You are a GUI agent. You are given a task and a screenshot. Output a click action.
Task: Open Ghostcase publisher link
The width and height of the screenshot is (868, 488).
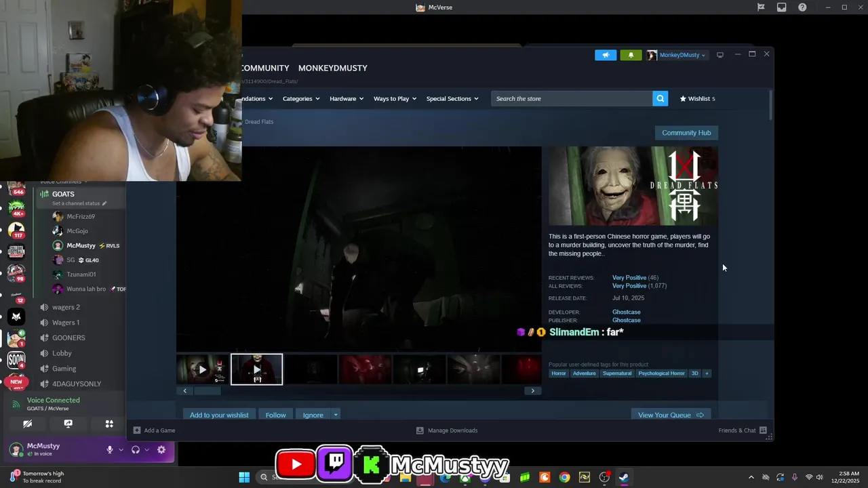point(626,320)
